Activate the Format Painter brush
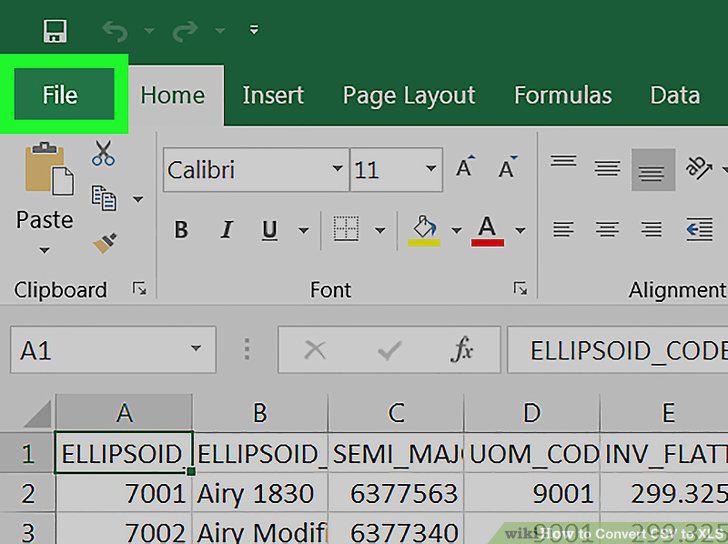This screenshot has height=544, width=728. [105, 243]
